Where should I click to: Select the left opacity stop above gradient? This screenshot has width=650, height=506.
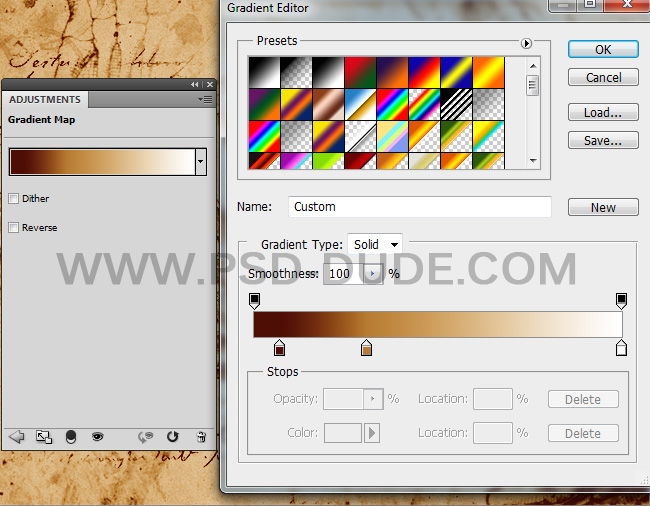pos(255,301)
